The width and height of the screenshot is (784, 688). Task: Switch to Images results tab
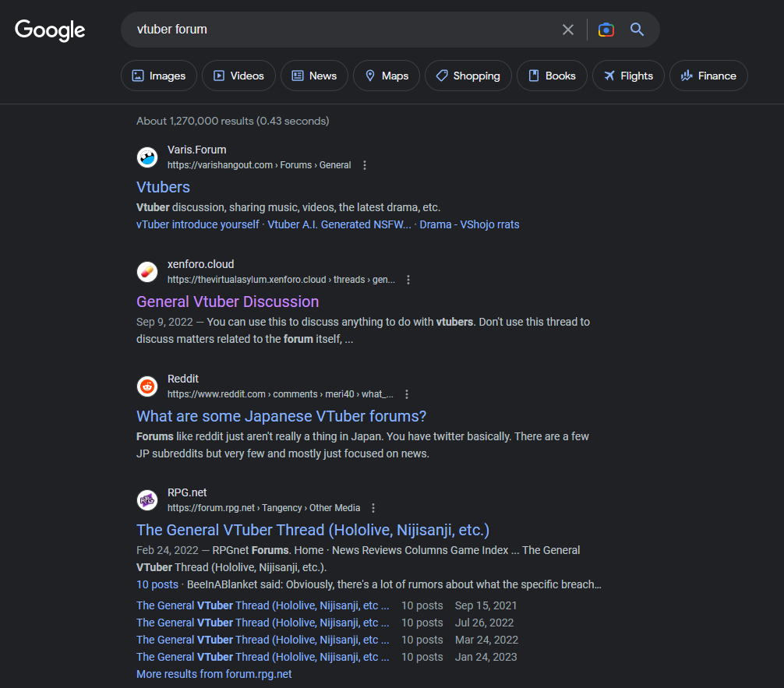pos(159,76)
